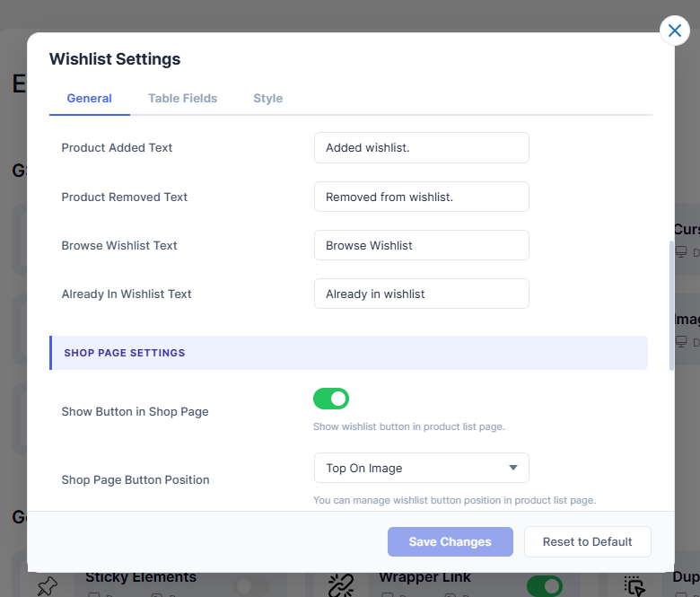Image resolution: width=700 pixels, height=597 pixels.
Task: Click the monitor icon under Cursor module
Action: (x=682, y=252)
